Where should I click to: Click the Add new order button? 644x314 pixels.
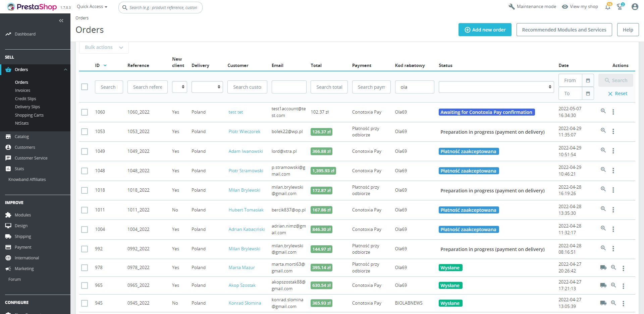pyautogui.click(x=485, y=30)
